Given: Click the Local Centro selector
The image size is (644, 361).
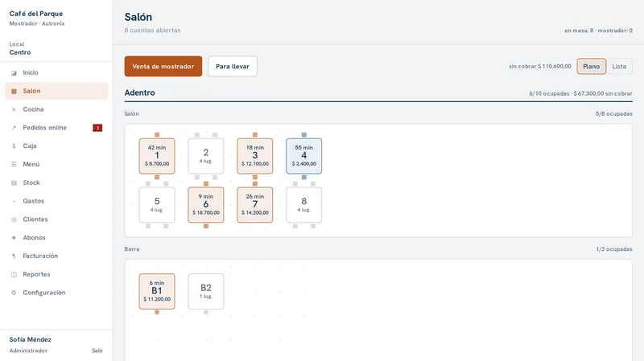Looking at the screenshot, I should (20, 48).
